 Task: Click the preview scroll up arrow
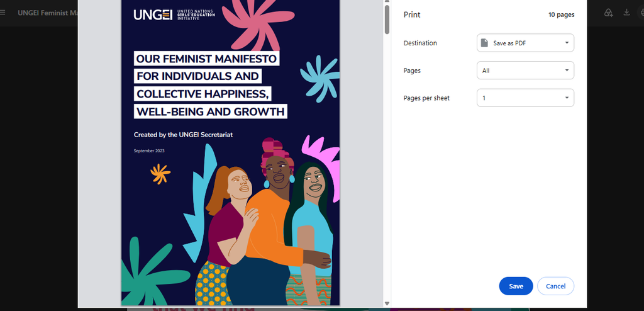(x=387, y=2)
